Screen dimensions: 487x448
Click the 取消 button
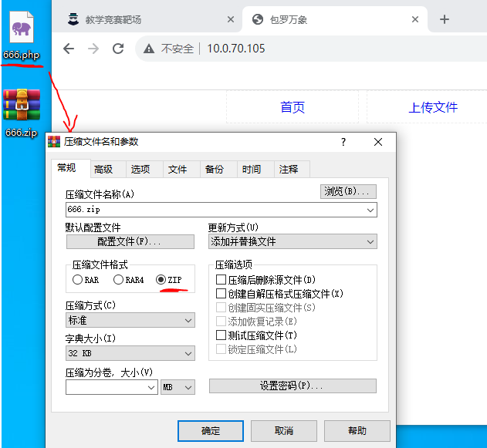284,431
